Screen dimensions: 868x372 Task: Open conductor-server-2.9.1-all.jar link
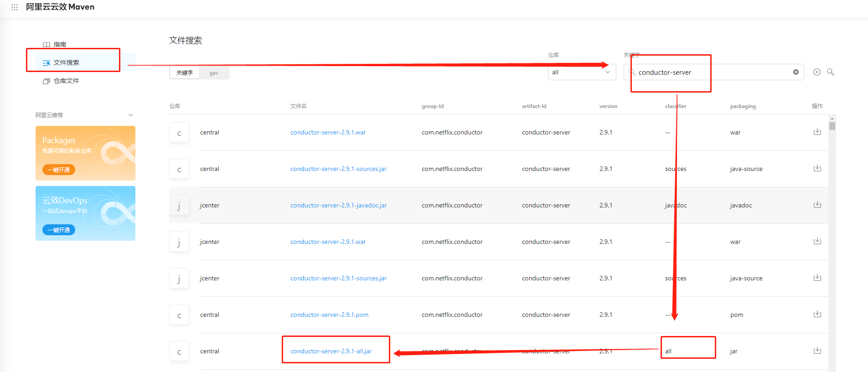(x=331, y=351)
